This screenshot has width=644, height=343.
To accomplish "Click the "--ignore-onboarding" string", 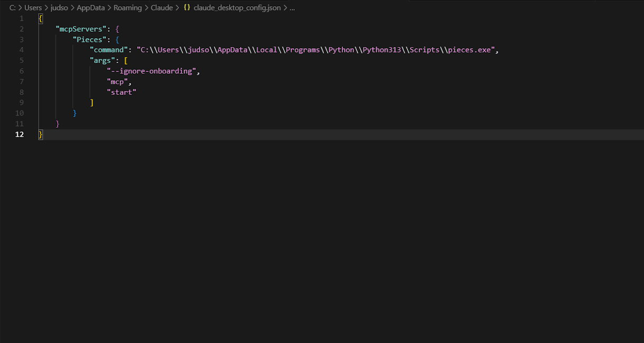I will (151, 71).
